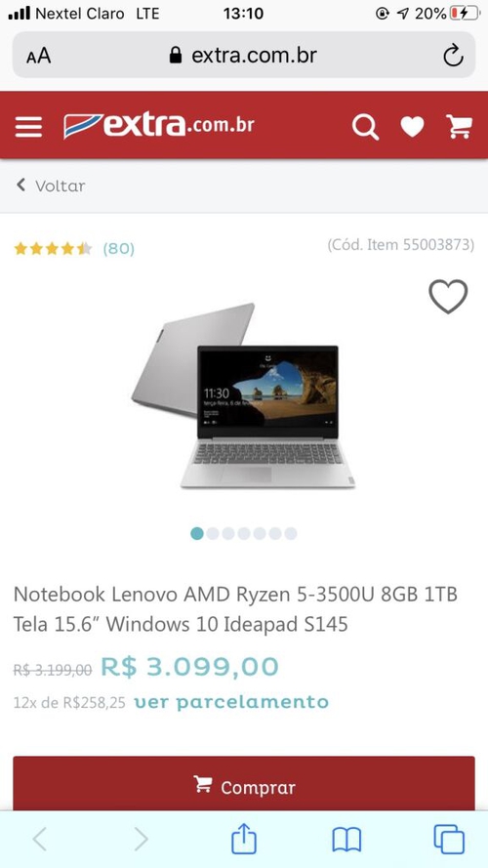Add the product to the wishlist with the heart outline

(448, 296)
